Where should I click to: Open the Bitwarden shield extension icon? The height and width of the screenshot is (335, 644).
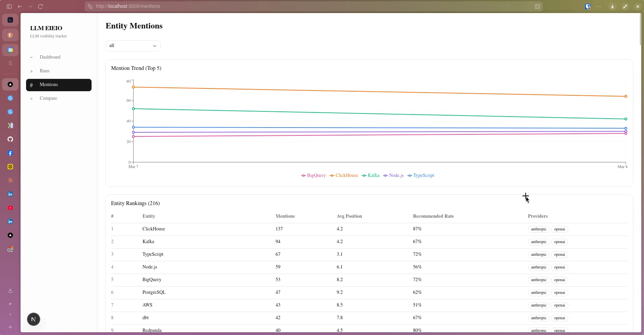click(588, 7)
